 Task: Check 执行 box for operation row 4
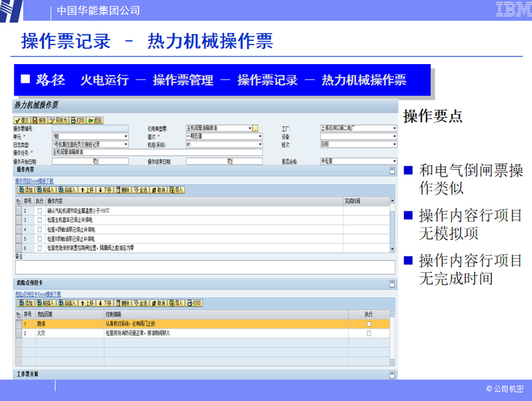click(x=40, y=230)
